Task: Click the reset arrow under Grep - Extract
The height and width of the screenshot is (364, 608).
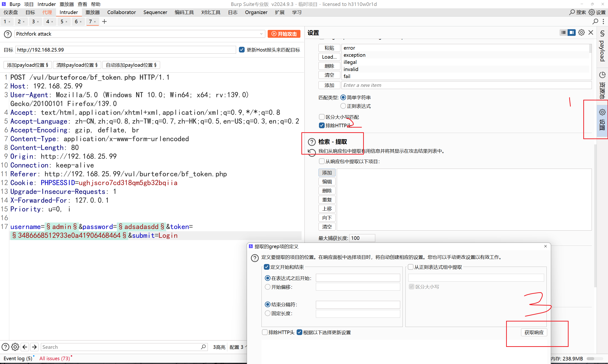Action: click(x=312, y=153)
